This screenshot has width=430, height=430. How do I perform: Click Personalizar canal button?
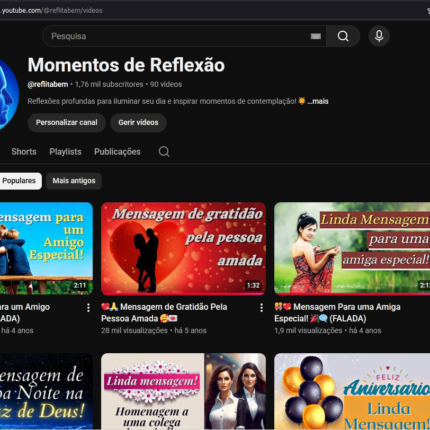67,123
